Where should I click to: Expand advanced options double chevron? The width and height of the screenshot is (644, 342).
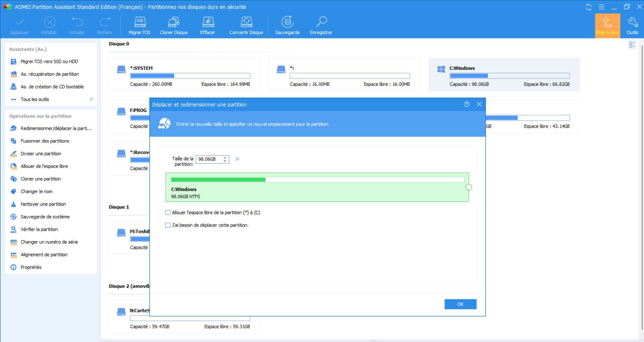tap(237, 159)
